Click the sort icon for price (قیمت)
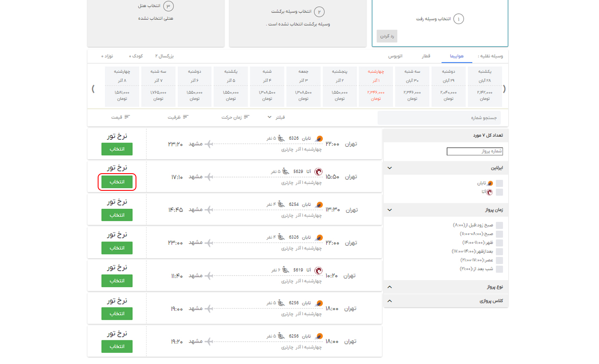 pyautogui.click(x=127, y=117)
